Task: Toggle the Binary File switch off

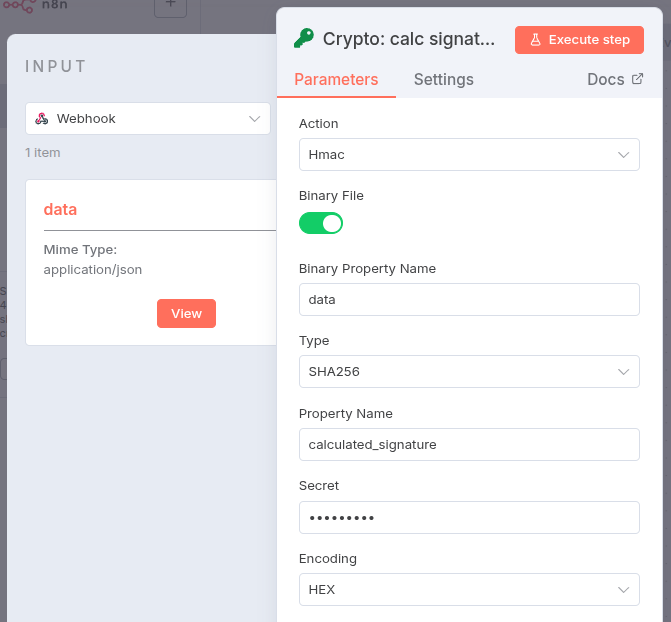Action: [x=321, y=223]
